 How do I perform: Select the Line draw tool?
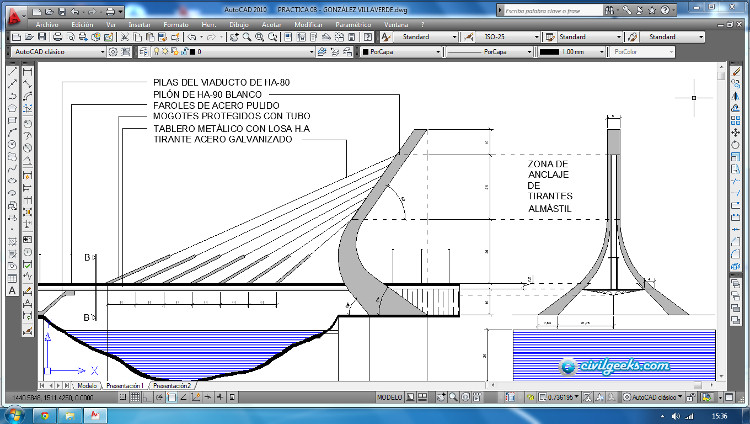click(x=11, y=73)
